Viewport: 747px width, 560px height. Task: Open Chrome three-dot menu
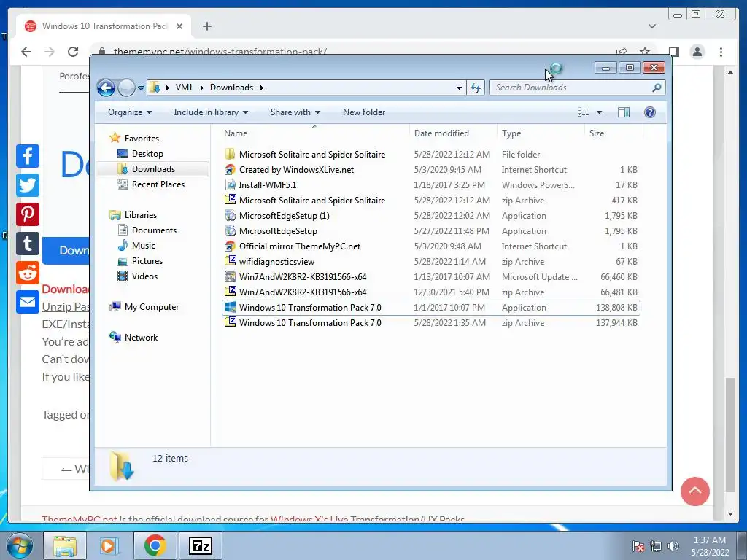pos(721,52)
